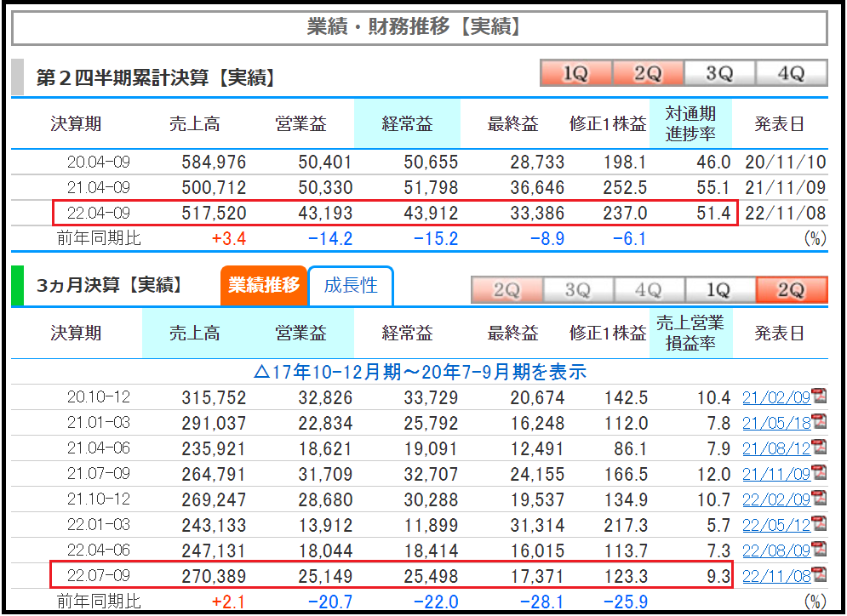Click net profit value 31,314
Viewport: 847px width, 616px height.
(x=537, y=525)
